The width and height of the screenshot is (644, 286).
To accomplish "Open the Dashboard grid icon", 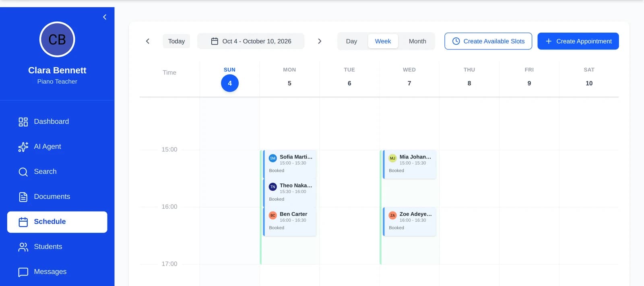I will click(23, 122).
